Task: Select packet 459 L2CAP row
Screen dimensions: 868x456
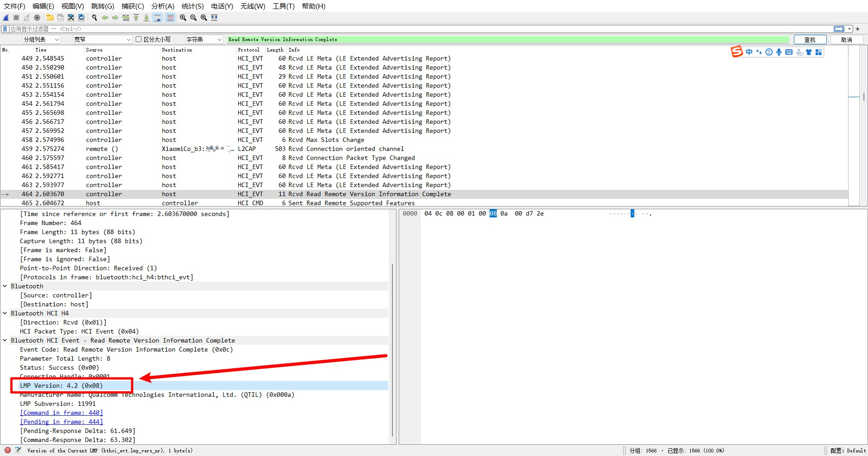Action: tap(424, 149)
